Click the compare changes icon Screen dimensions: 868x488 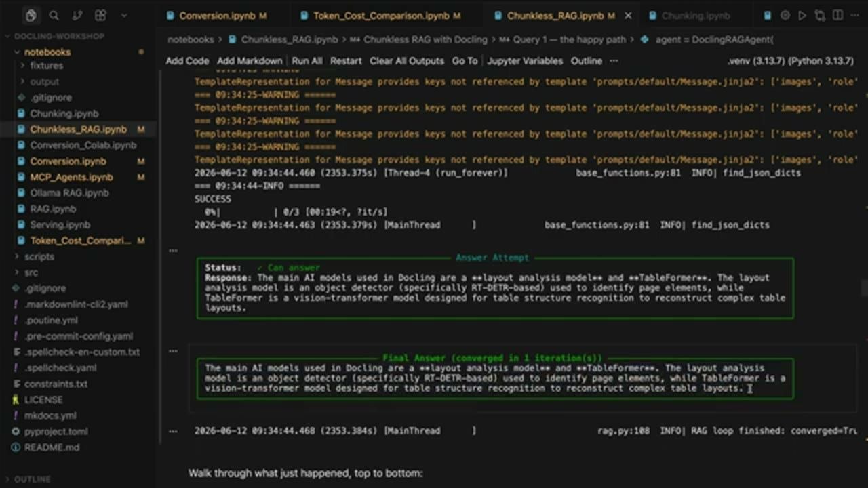pos(820,15)
